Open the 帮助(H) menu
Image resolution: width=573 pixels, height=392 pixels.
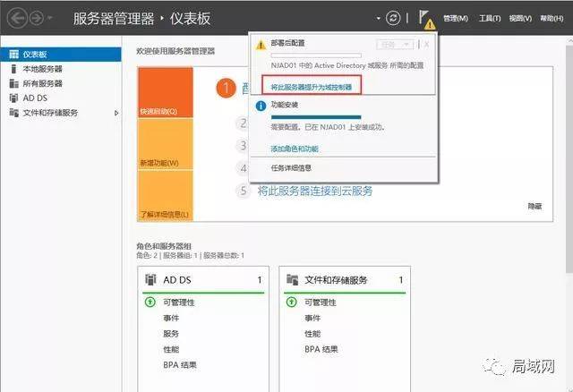click(552, 18)
